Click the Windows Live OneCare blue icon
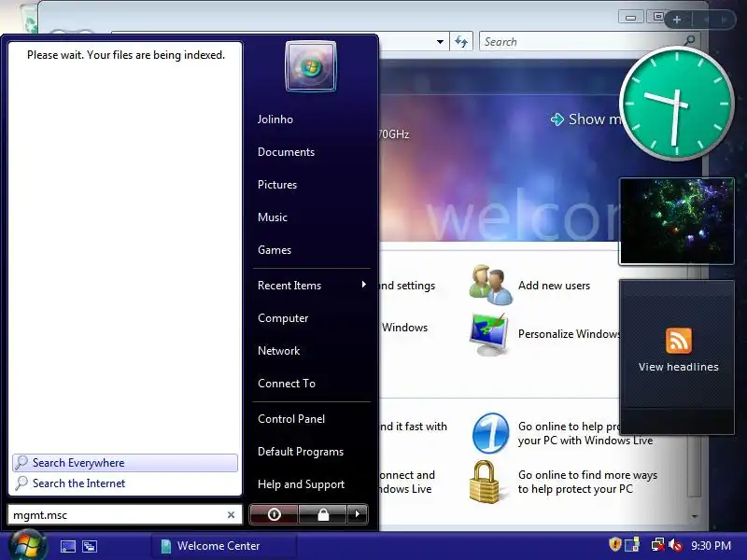Image resolution: width=747 pixels, height=560 pixels. [x=491, y=433]
